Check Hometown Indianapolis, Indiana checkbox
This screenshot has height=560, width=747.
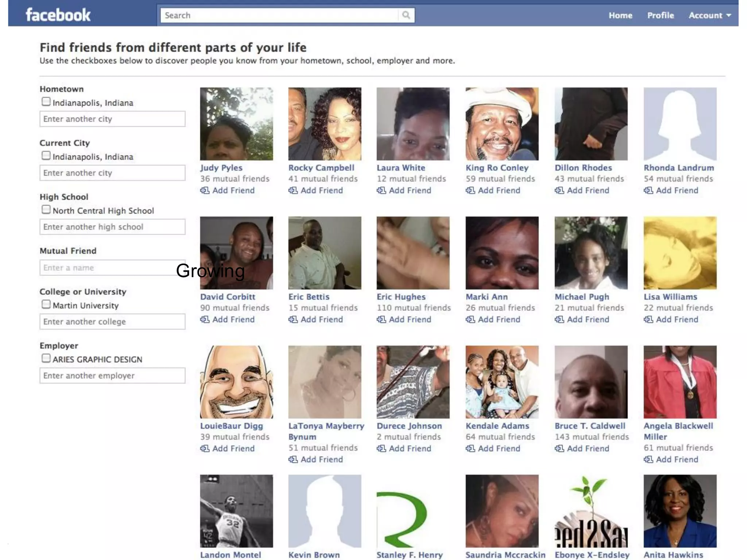pyautogui.click(x=46, y=101)
